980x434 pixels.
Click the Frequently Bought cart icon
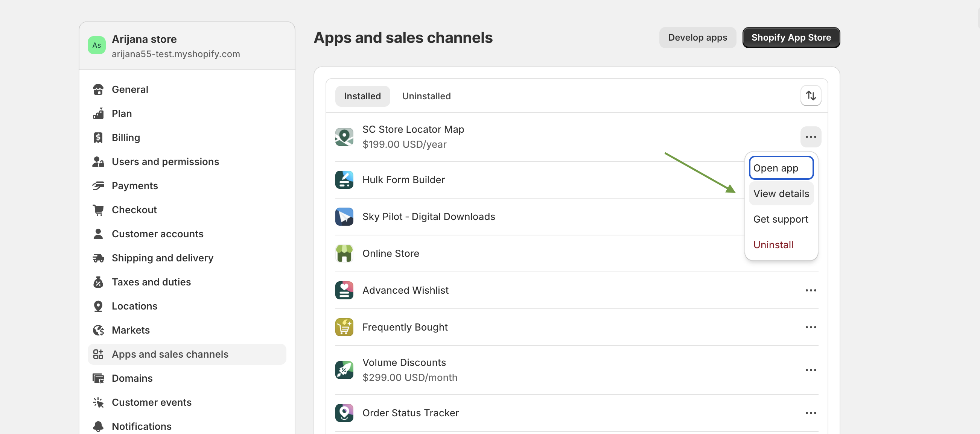(x=344, y=327)
